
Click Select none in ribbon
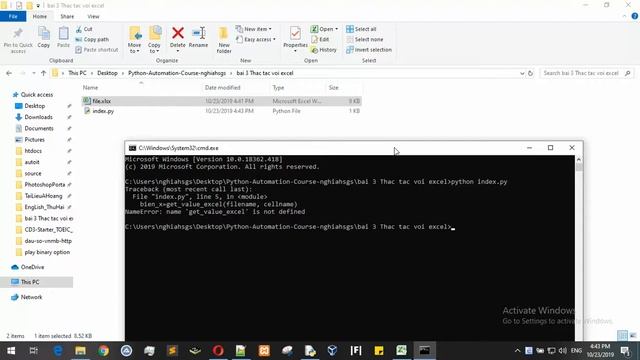364,40
